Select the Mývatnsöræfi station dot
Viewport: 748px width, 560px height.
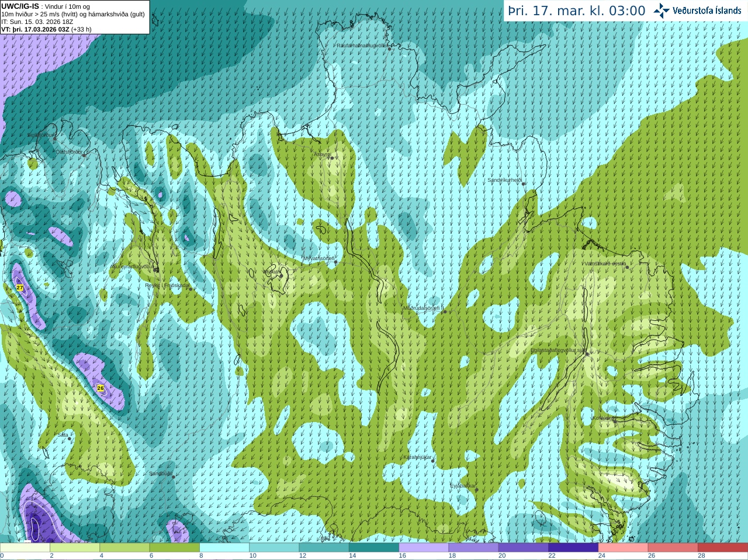335,261
